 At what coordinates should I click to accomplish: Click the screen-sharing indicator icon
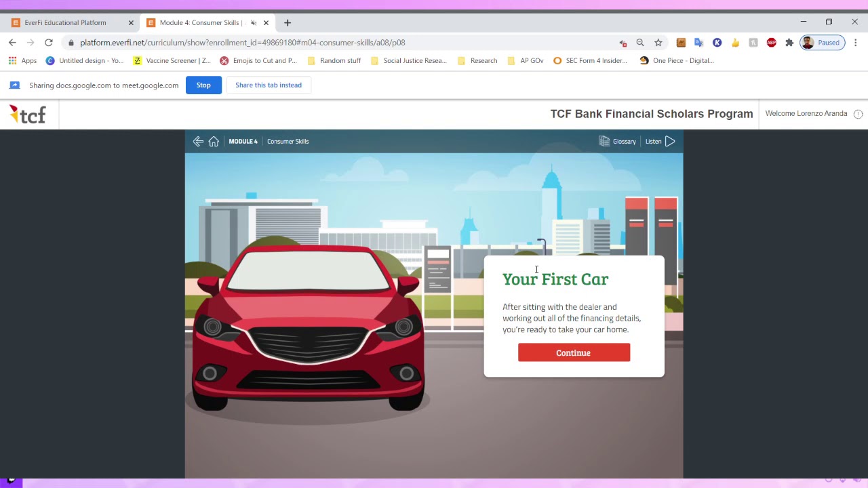(x=15, y=85)
